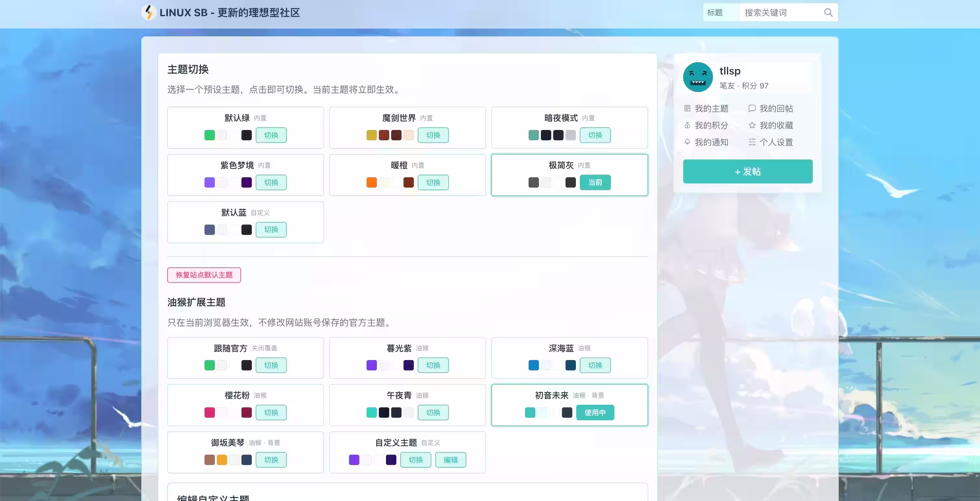Click the 我的主题 list icon

coord(687,109)
